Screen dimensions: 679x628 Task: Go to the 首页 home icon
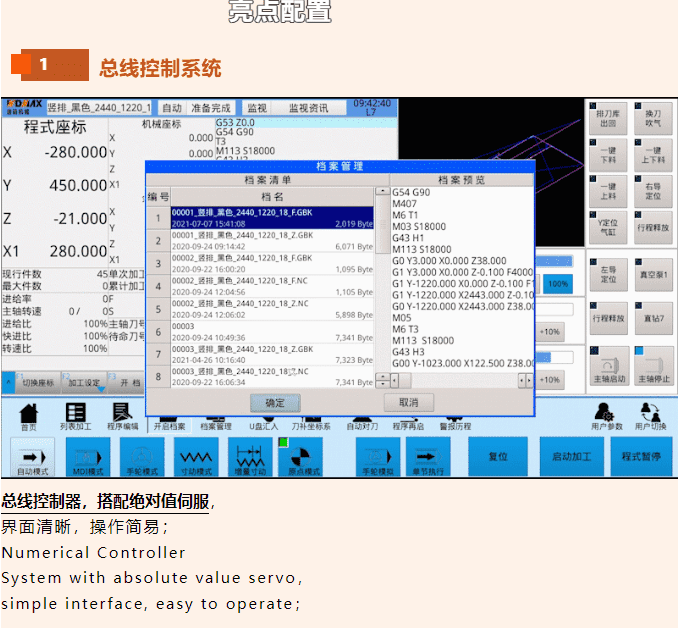click(x=29, y=417)
